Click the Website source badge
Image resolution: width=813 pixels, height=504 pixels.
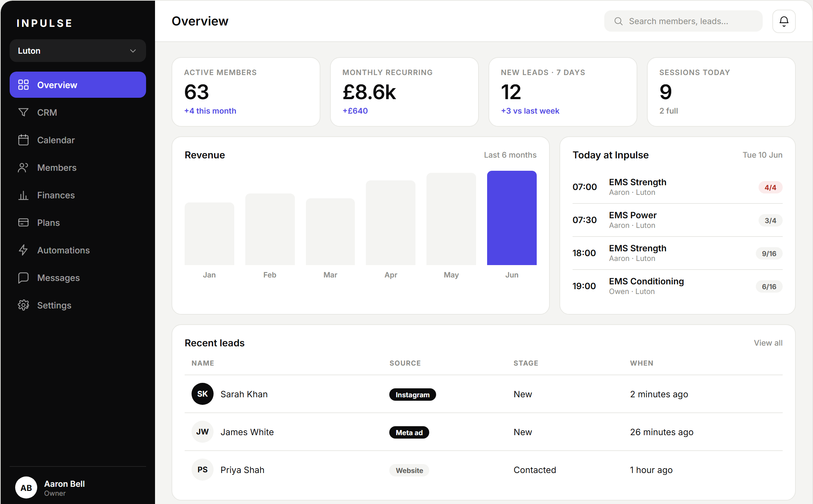(x=409, y=470)
